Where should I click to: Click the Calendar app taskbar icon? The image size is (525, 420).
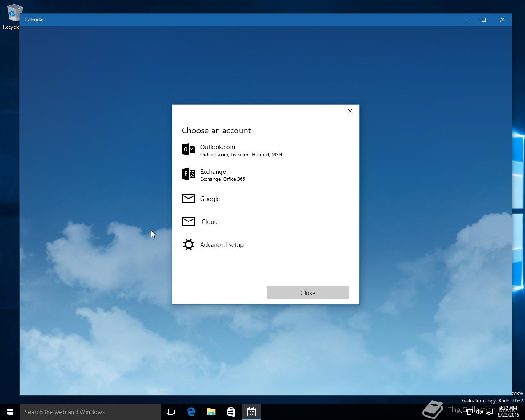coord(251,412)
